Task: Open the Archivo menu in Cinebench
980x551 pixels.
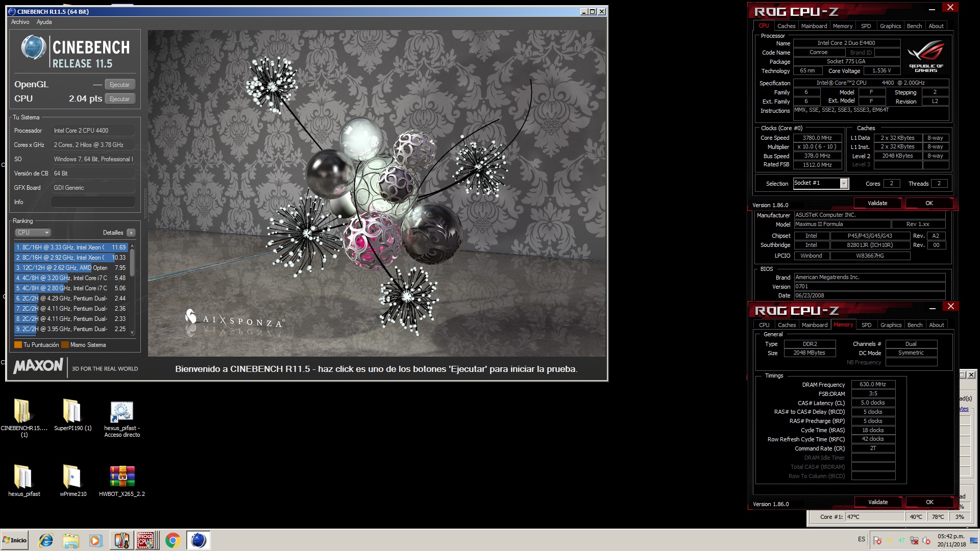Action: click(x=20, y=22)
